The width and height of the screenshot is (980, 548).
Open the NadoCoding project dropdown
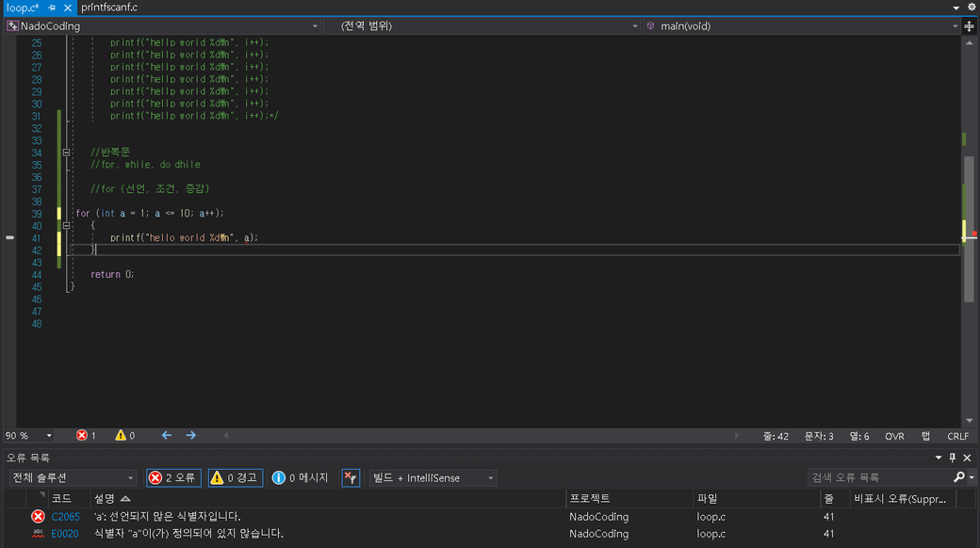(x=162, y=26)
